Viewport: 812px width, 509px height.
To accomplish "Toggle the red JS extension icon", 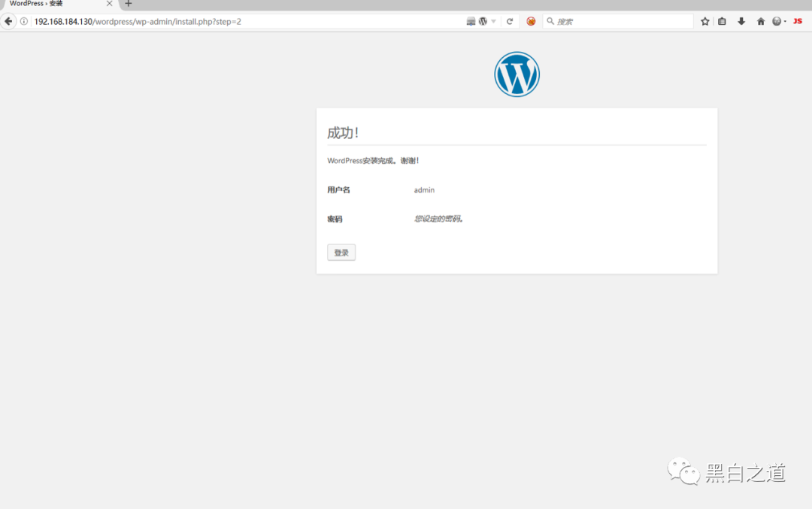I will [798, 21].
